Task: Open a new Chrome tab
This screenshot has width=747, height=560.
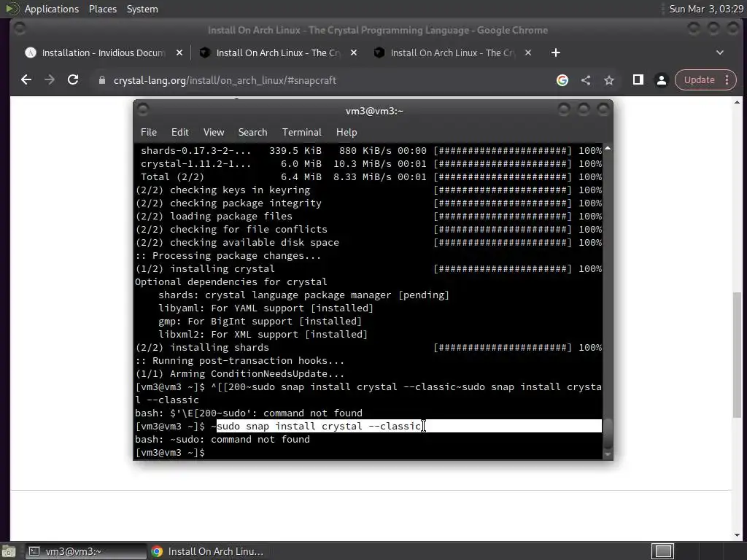Action: coord(555,52)
